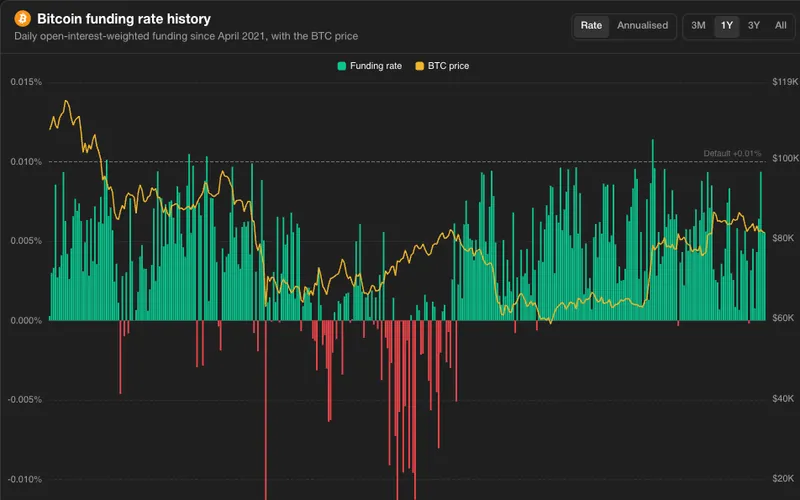Switch to the Rate view
The height and width of the screenshot is (500, 800).
tap(591, 26)
